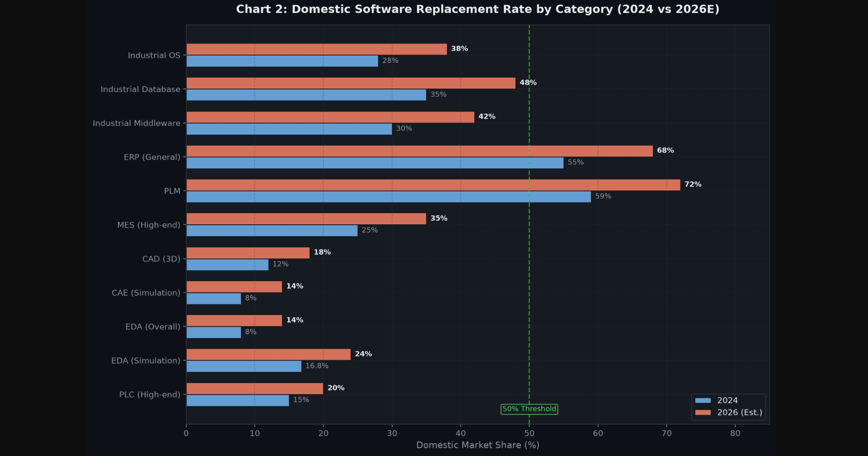Click the 28% value for Industrial OS
Viewport: 868px width, 456px height.
point(390,61)
